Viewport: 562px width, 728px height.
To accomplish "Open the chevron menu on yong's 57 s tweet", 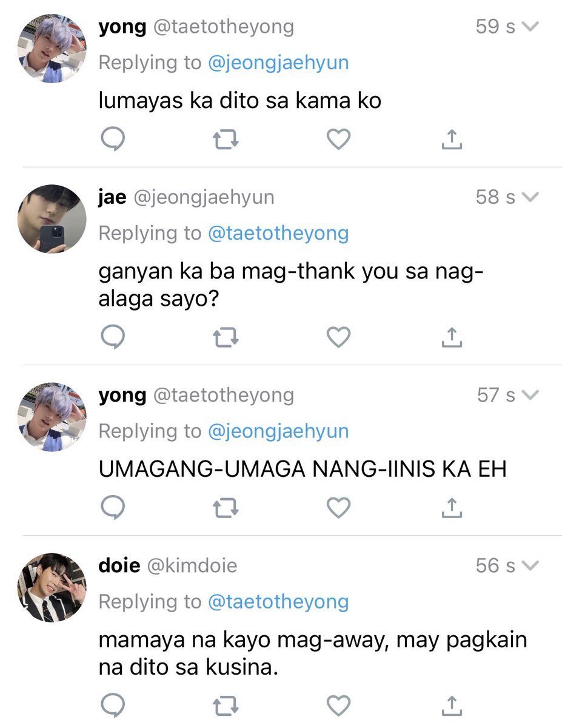I will point(530,396).
